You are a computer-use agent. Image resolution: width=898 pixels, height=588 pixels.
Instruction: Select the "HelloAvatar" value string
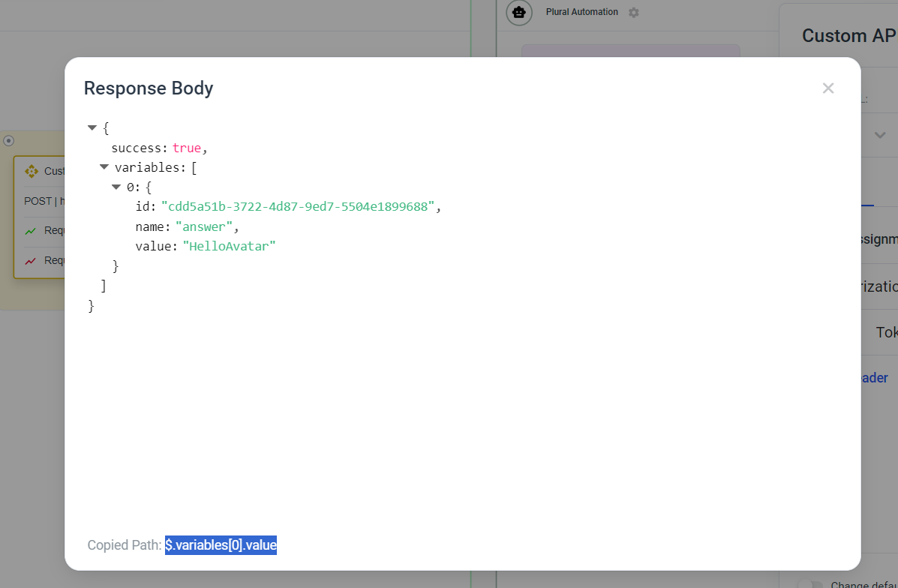[x=229, y=246]
